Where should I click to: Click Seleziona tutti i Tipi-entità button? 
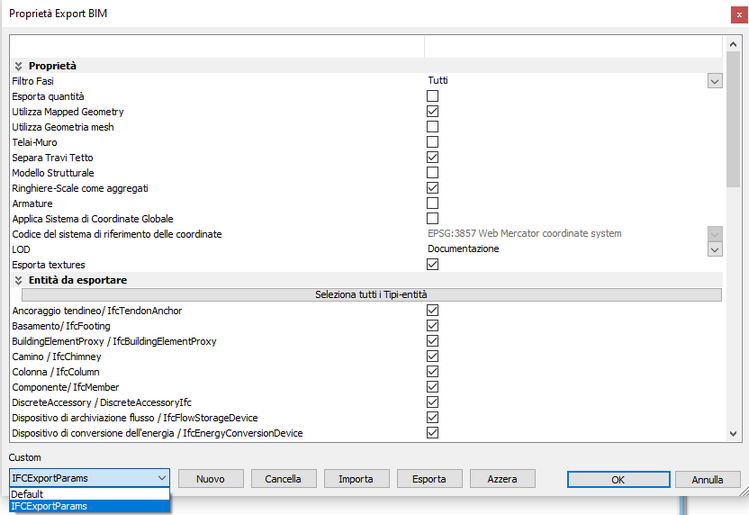(371, 295)
